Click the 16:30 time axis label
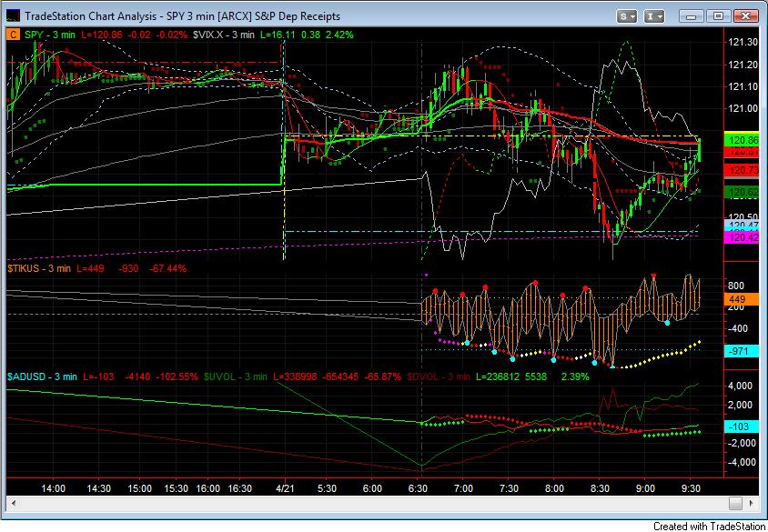The height and width of the screenshot is (532, 768). 240,488
